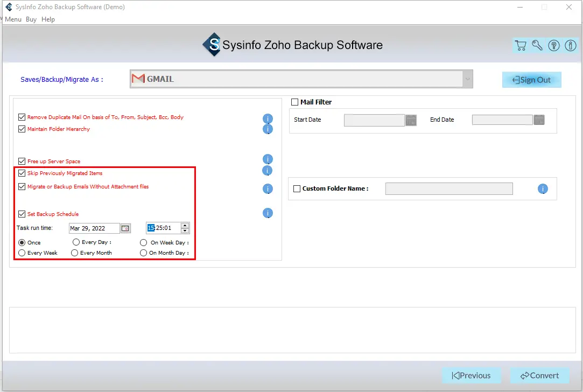Screen dimensions: 583x392
Task: Minimize the backup software window
Action: (x=520, y=7)
